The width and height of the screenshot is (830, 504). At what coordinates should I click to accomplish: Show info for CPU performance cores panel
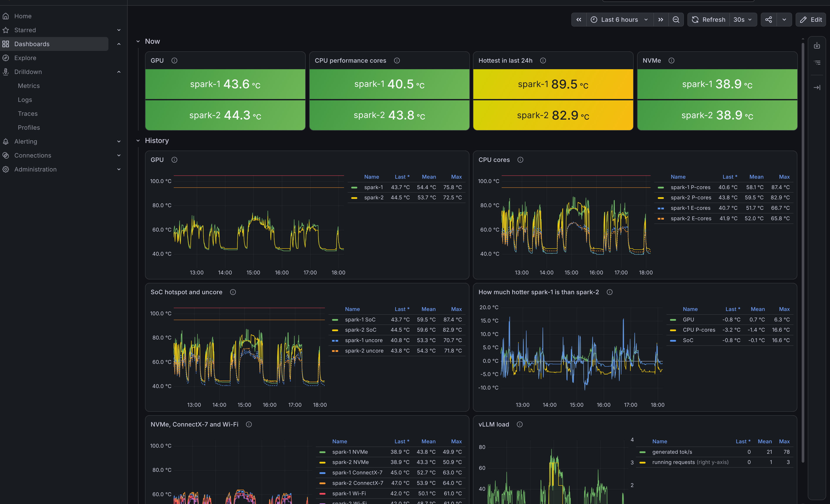point(397,60)
